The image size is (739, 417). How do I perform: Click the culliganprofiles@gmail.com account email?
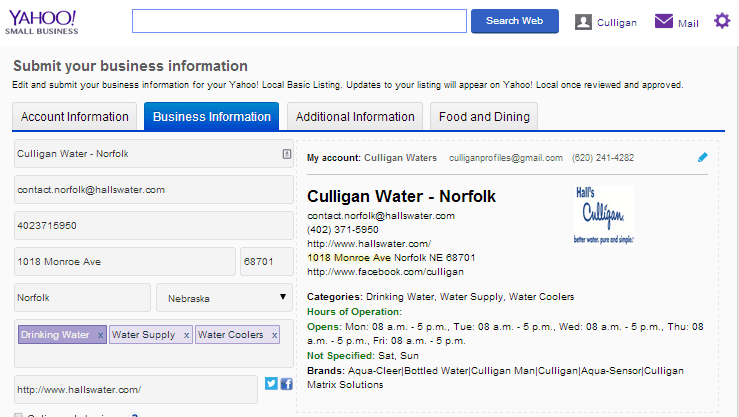(506, 158)
